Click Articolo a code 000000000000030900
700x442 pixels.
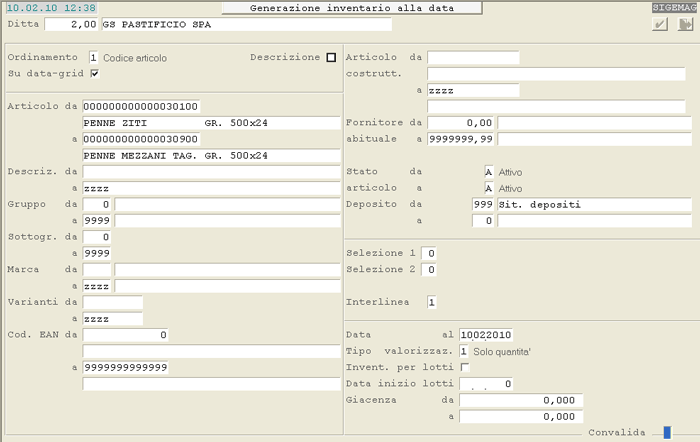(x=141, y=139)
